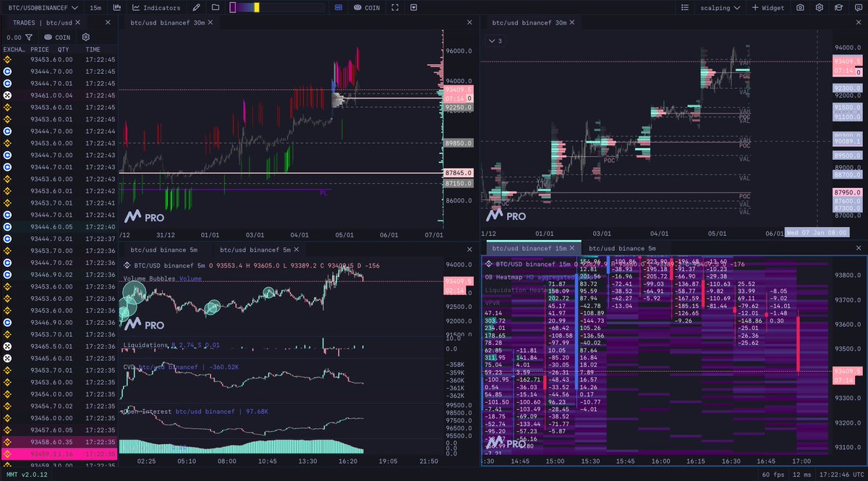Select btc/usd binancef 30m tab in upper-right chart

pyautogui.click(x=529, y=22)
